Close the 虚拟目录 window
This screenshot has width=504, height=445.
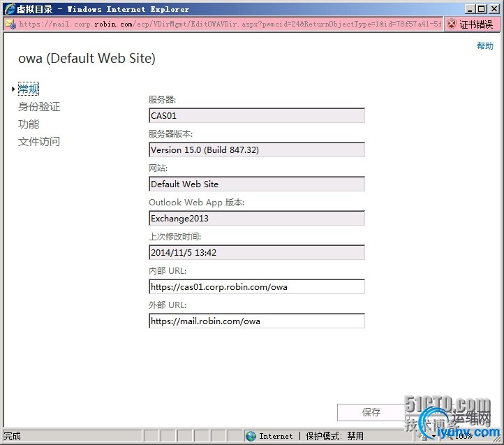click(x=494, y=9)
